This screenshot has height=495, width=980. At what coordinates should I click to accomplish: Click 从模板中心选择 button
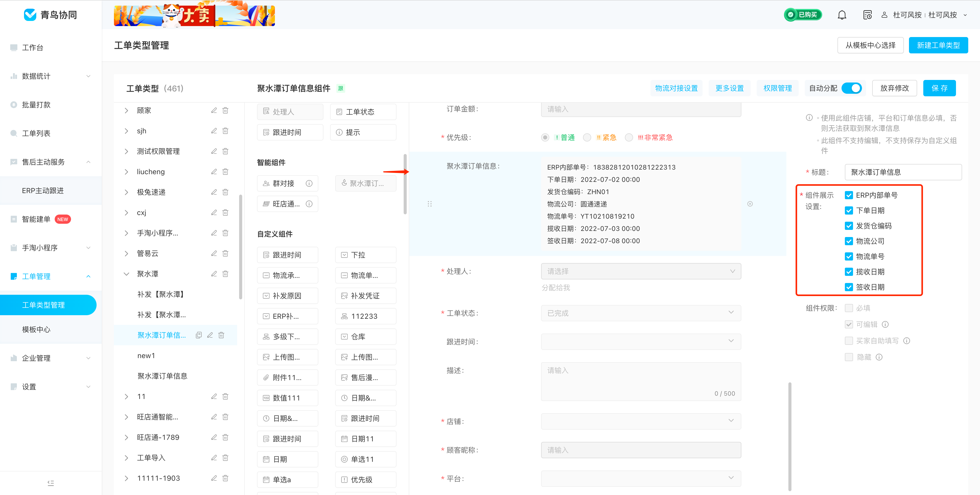tap(870, 45)
